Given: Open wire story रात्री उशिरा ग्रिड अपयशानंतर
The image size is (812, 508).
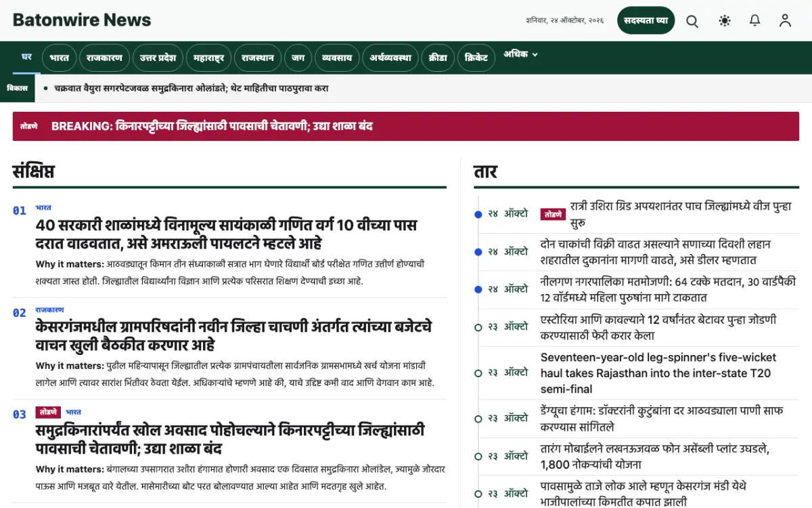Looking at the screenshot, I should 681,214.
